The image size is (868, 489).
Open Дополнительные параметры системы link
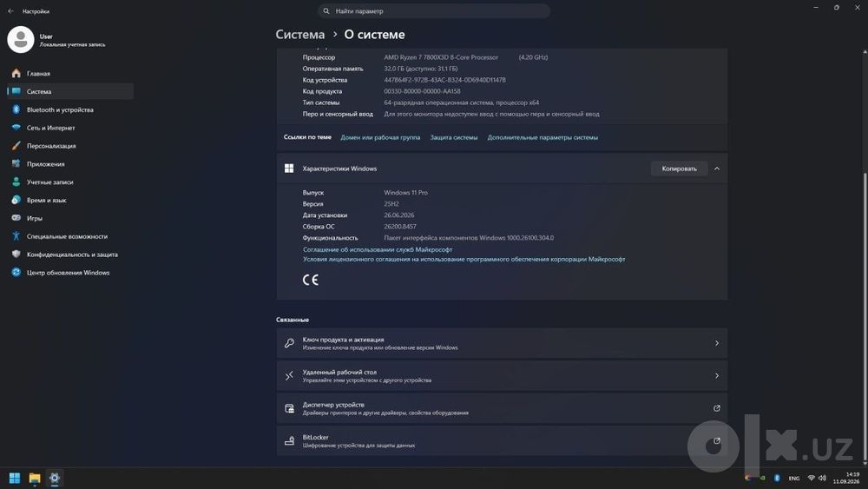coord(542,137)
